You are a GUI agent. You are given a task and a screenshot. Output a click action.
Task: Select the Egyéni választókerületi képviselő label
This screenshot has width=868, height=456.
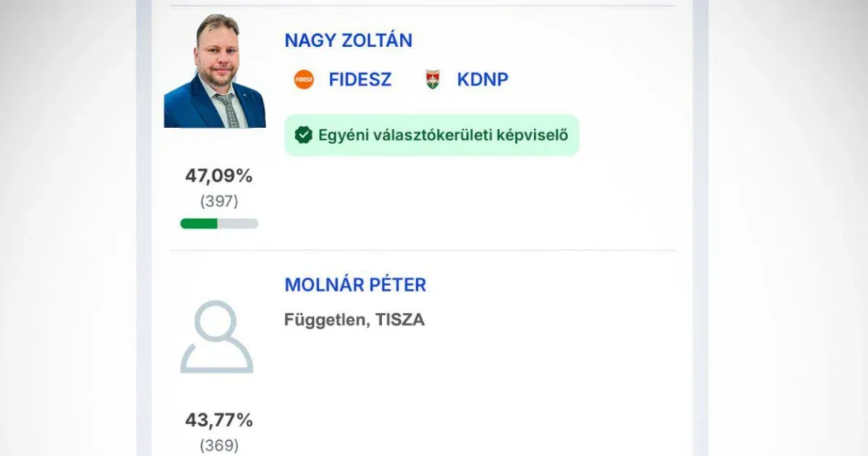tap(443, 135)
